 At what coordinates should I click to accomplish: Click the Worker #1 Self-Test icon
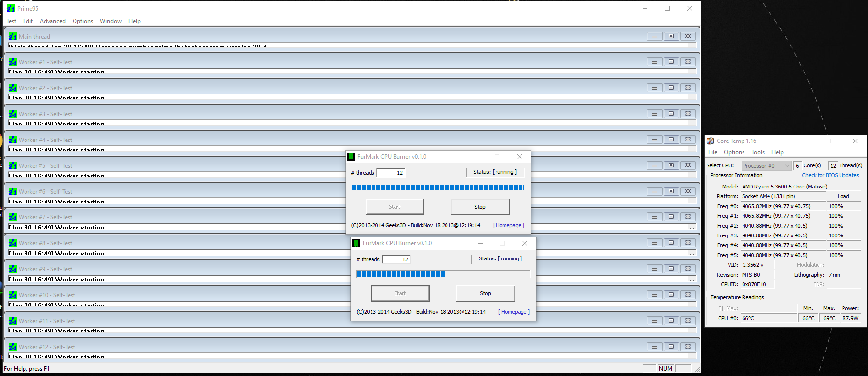click(x=13, y=62)
